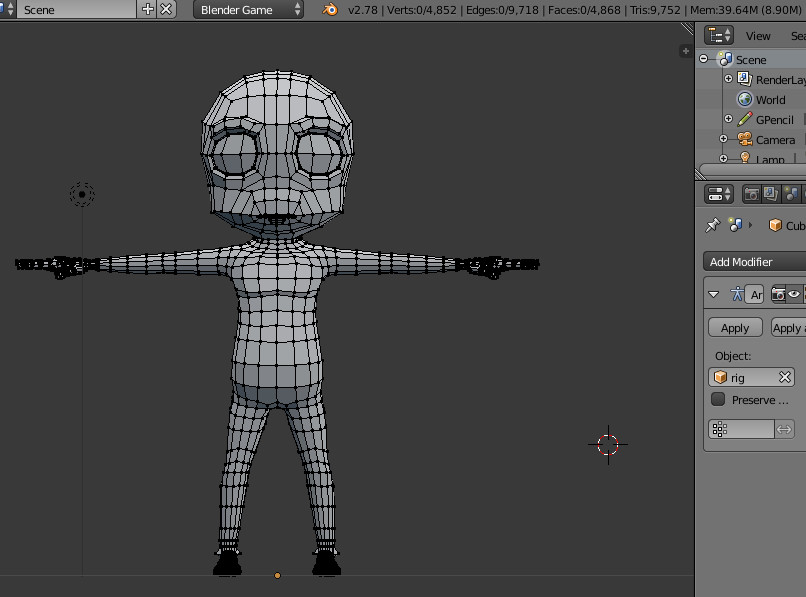The height and width of the screenshot is (597, 806).
Task: Click the Apply modifier button
Action: (735, 328)
